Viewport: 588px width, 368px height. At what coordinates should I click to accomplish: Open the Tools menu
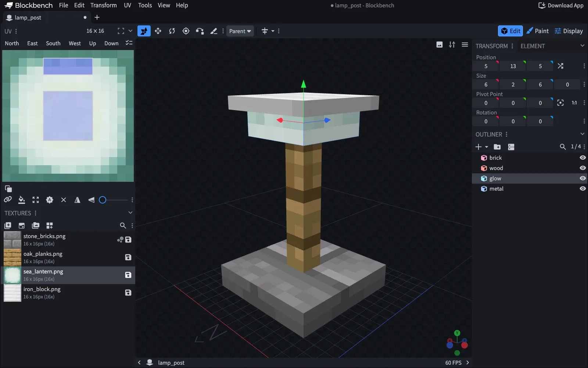(145, 5)
